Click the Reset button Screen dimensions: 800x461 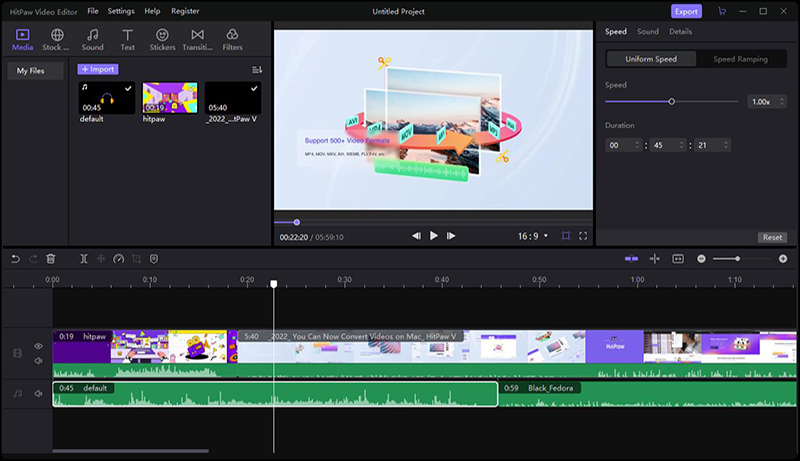tap(772, 237)
